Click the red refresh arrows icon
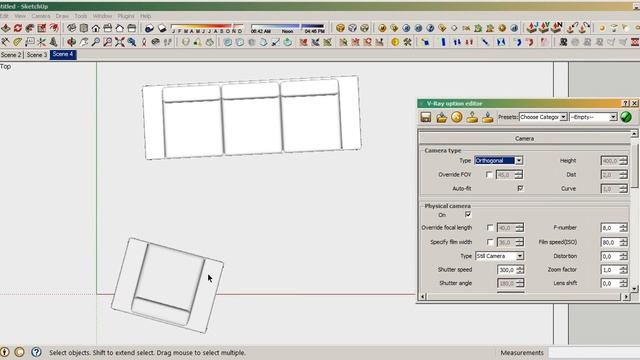Viewport: 640px width, 360px height. pos(18,28)
